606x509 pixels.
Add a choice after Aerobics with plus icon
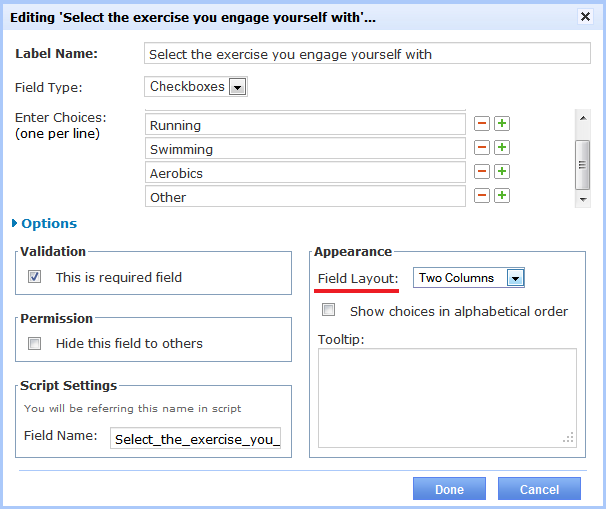[502, 172]
